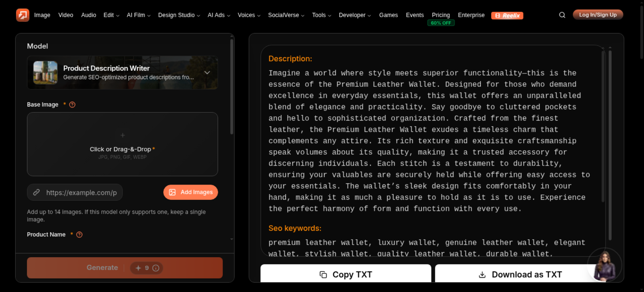This screenshot has width=644, height=292.
Task: Click the Description heading
Action: point(290,59)
